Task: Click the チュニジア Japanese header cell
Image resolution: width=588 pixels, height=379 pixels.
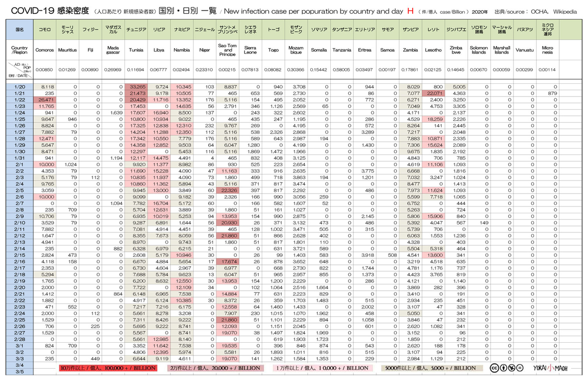Action: (136, 29)
